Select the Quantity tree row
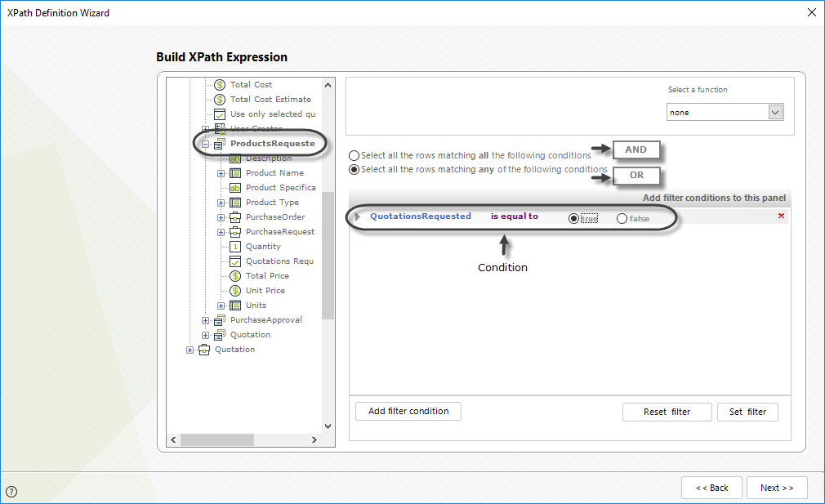Image resolution: width=825 pixels, height=504 pixels. [263, 247]
